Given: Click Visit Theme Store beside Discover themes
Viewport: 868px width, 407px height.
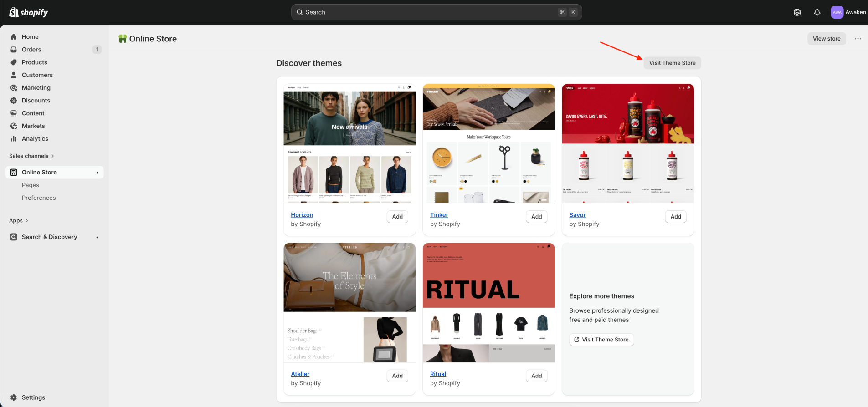Looking at the screenshot, I should tap(672, 63).
